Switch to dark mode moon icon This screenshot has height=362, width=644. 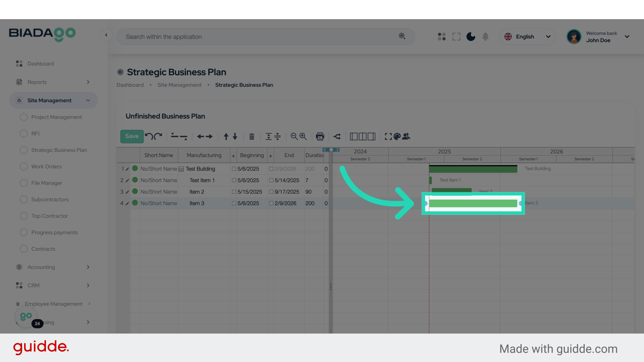pyautogui.click(x=471, y=37)
